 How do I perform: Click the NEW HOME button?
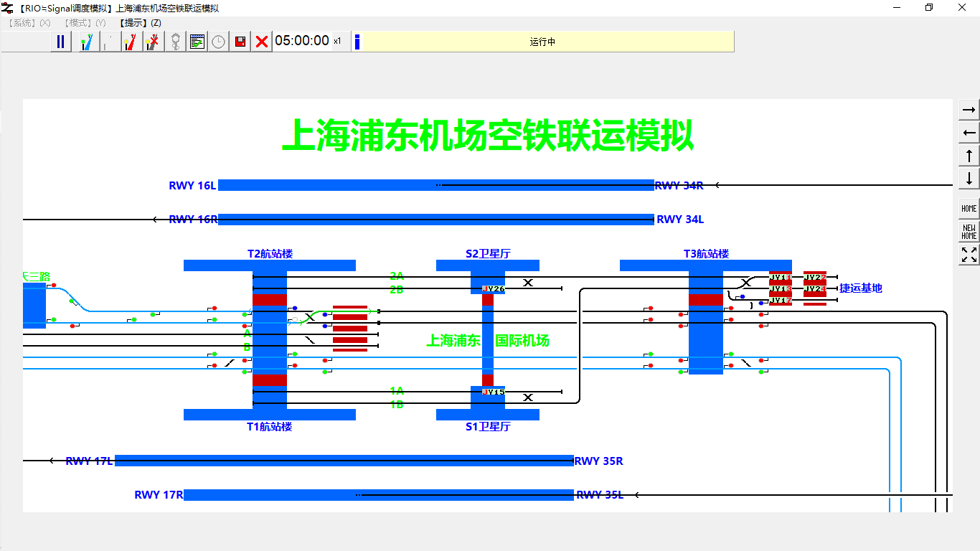click(x=969, y=231)
